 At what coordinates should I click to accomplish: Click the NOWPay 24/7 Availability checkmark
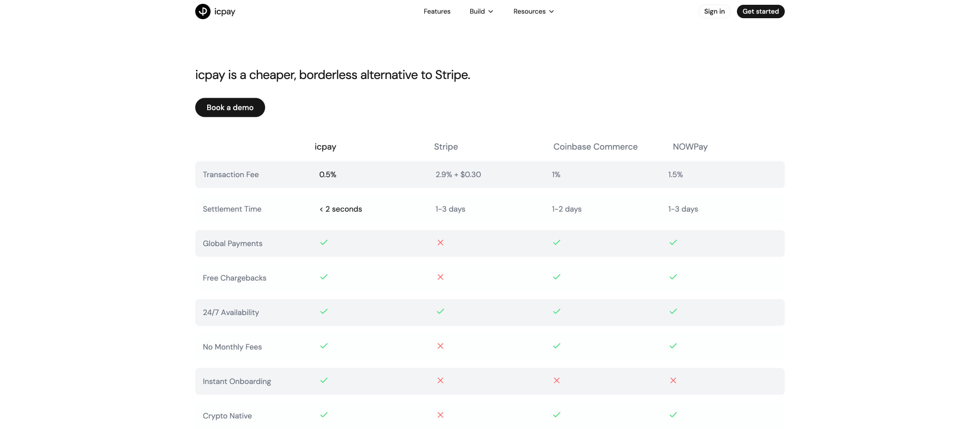coord(673,312)
